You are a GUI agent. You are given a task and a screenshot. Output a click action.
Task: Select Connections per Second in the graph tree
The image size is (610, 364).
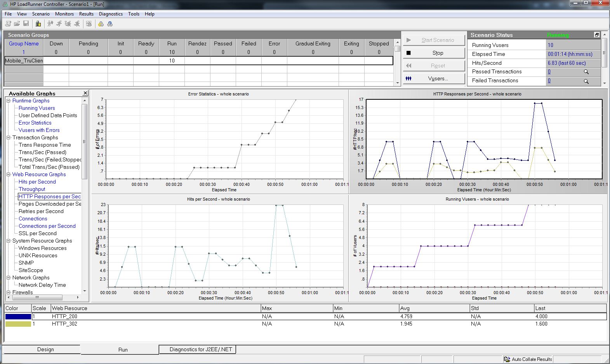coord(47,226)
